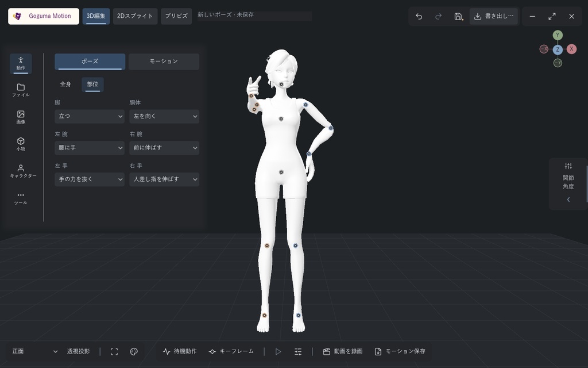
Task: Click the 動画を録画 record button
Action: point(343,351)
